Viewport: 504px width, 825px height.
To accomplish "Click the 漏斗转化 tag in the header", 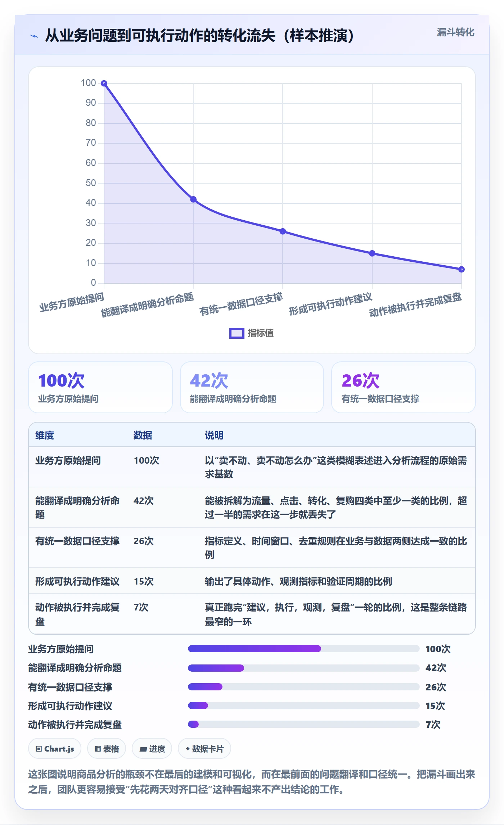I will [455, 32].
